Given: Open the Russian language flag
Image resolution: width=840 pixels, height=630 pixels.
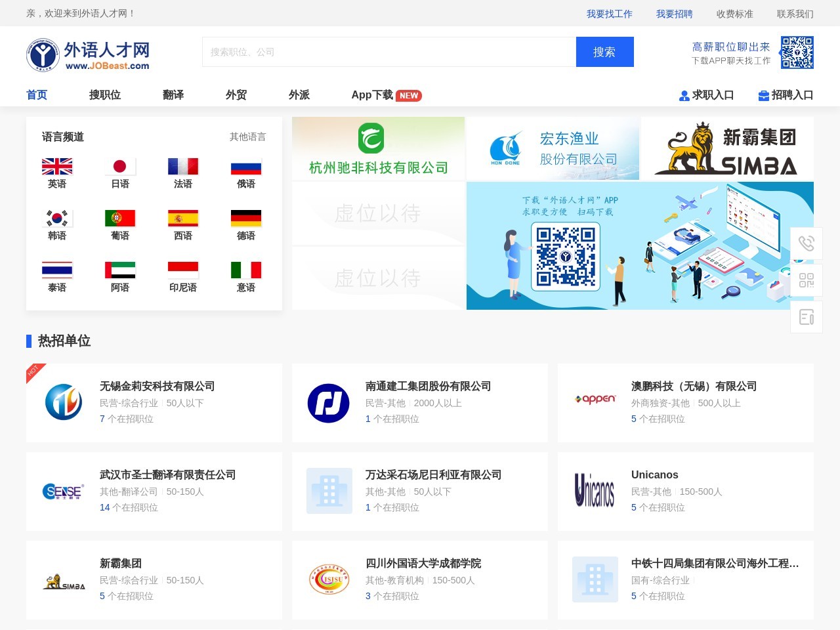Looking at the screenshot, I should click(246, 167).
